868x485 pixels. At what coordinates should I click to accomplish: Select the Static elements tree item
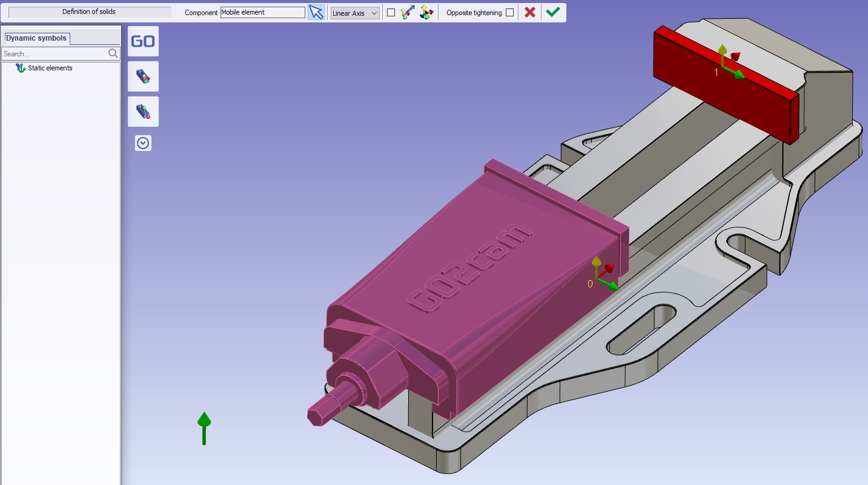pyautogui.click(x=50, y=68)
